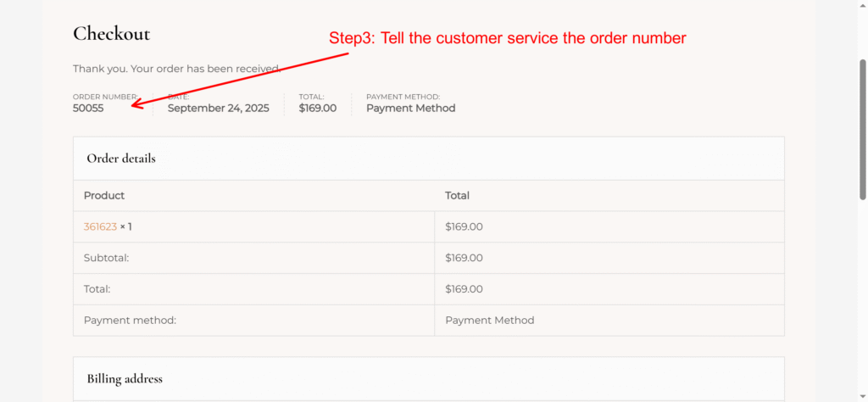Click the September 24, 2025 date
The image size is (868, 402).
tap(218, 109)
